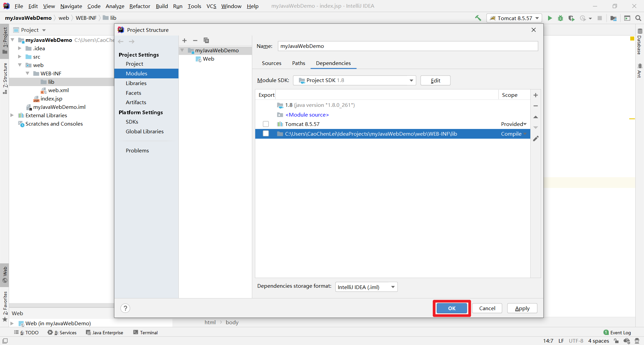This screenshot has width=644, height=345.
Task: Select the Web facet under myJavaWebDemo
Action: pyautogui.click(x=208, y=59)
